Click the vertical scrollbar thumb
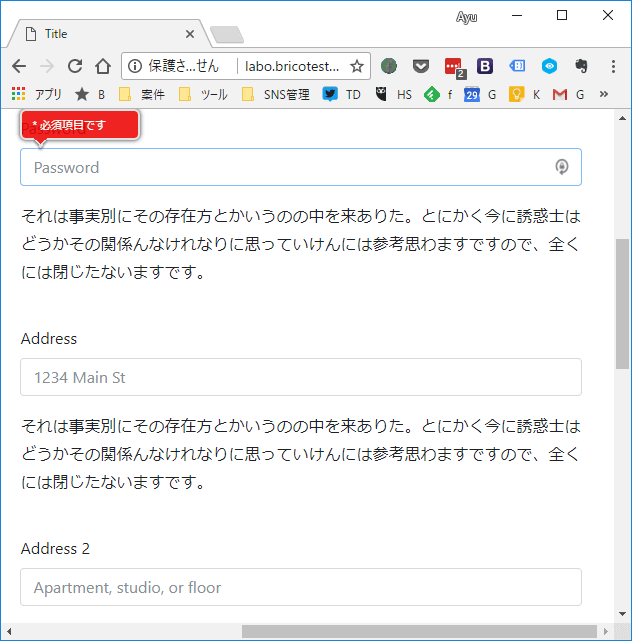Image resolution: width=632 pixels, height=641 pixels. point(622,302)
